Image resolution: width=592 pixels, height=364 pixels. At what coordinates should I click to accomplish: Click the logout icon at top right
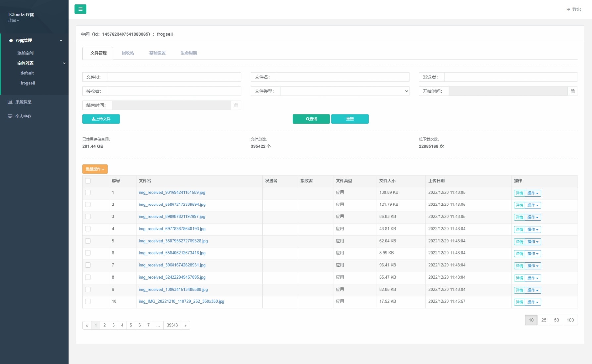[x=568, y=9]
